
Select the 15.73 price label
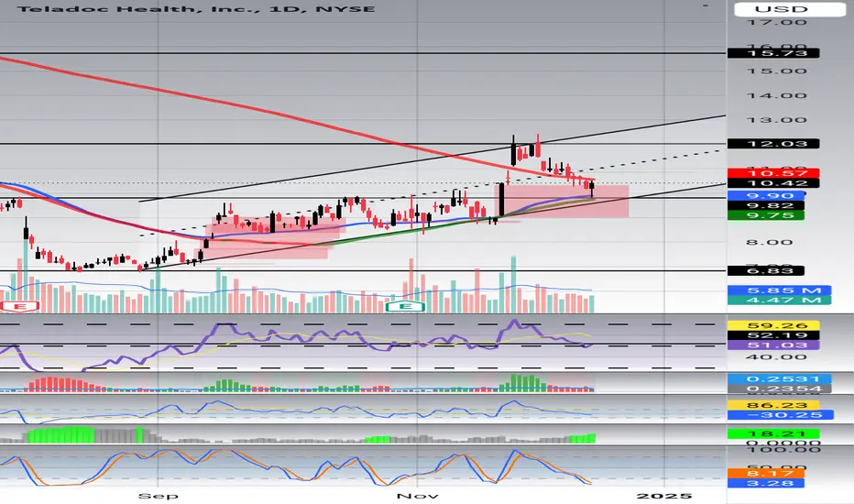point(773,53)
